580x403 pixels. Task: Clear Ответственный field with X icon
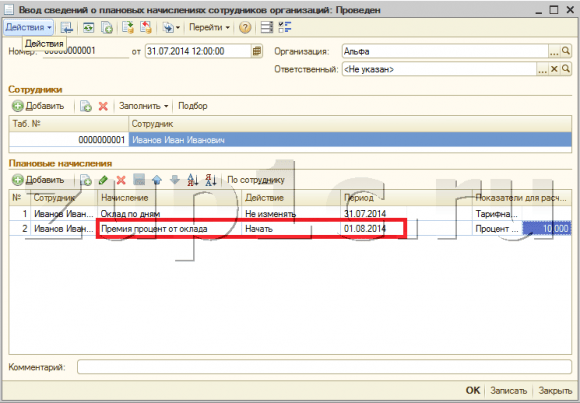coord(554,69)
